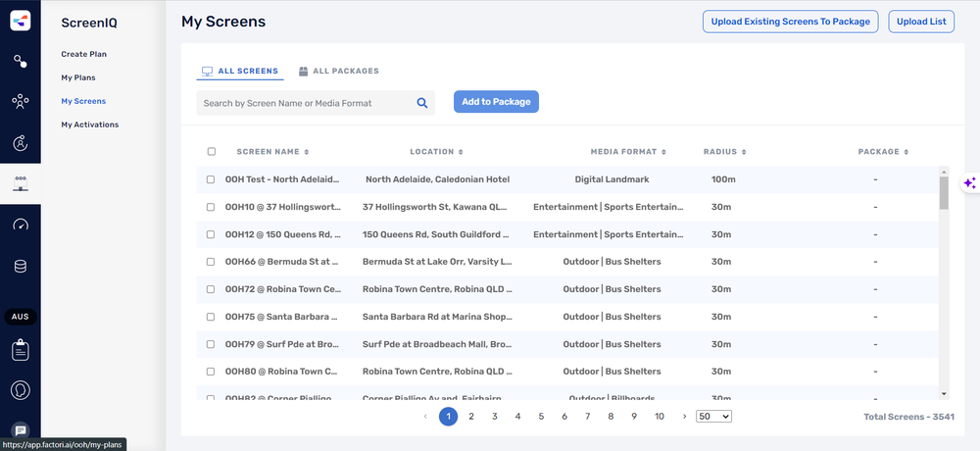Screen dimensions: 980x451
Task: Click '150 Queens Rd, South Guildford' location cell
Action: coord(436,234)
